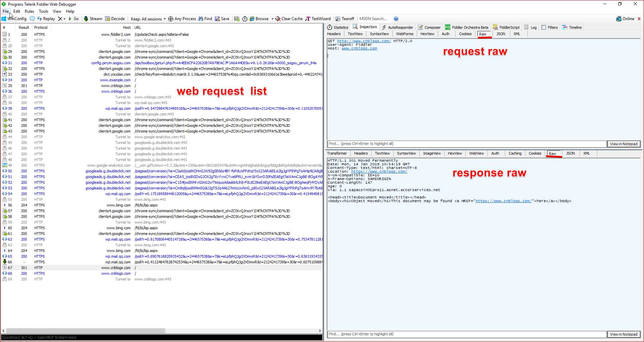Open the View menu

click(57, 11)
